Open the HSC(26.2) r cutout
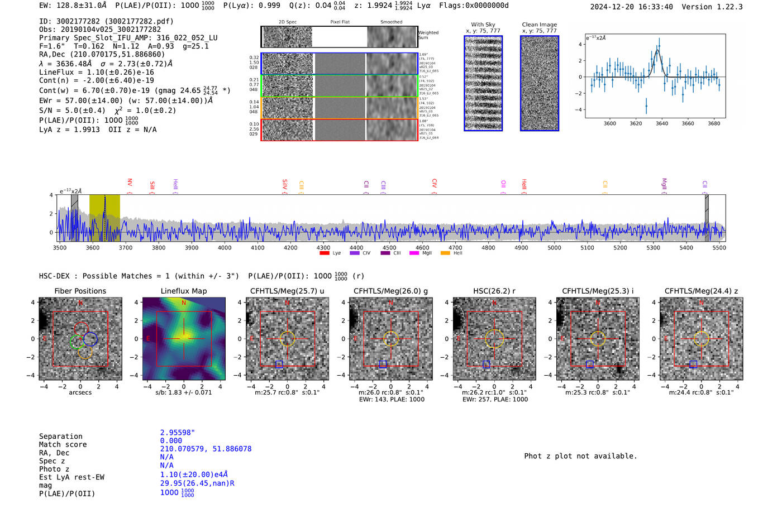 coord(494,338)
